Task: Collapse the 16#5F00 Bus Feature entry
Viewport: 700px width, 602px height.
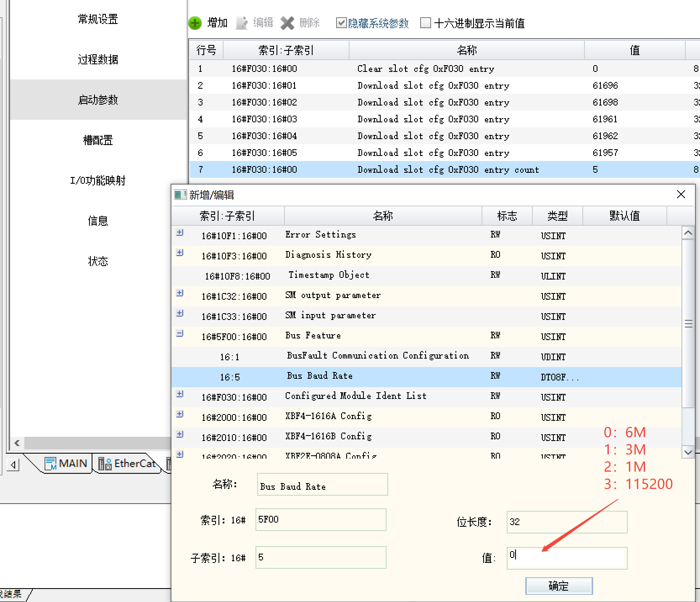Action: click(180, 333)
